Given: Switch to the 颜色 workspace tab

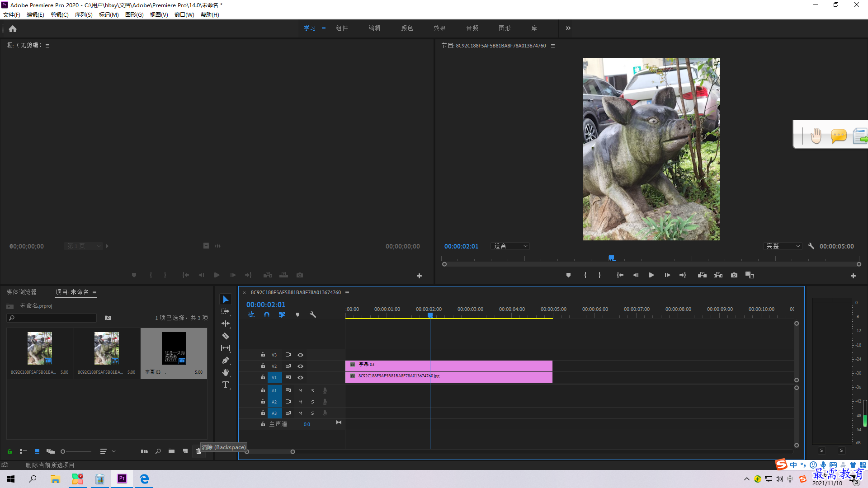Looking at the screenshot, I should 407,28.
